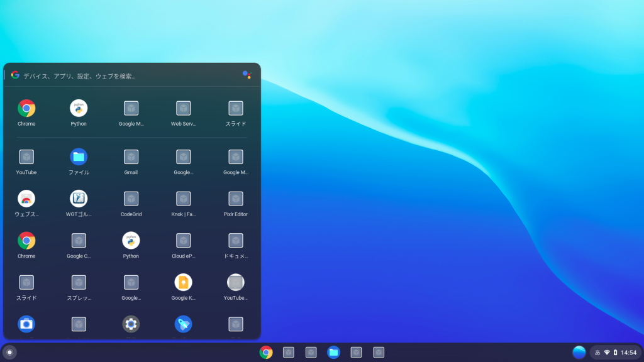Click the launcher search field
Image resolution: width=644 pixels, height=362 pixels.
(x=126, y=74)
